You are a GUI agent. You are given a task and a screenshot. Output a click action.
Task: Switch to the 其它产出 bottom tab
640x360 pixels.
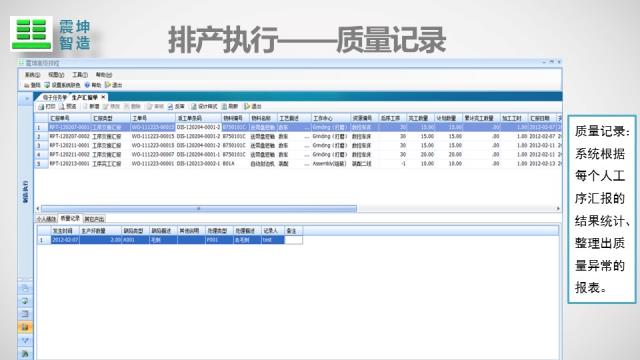click(94, 219)
